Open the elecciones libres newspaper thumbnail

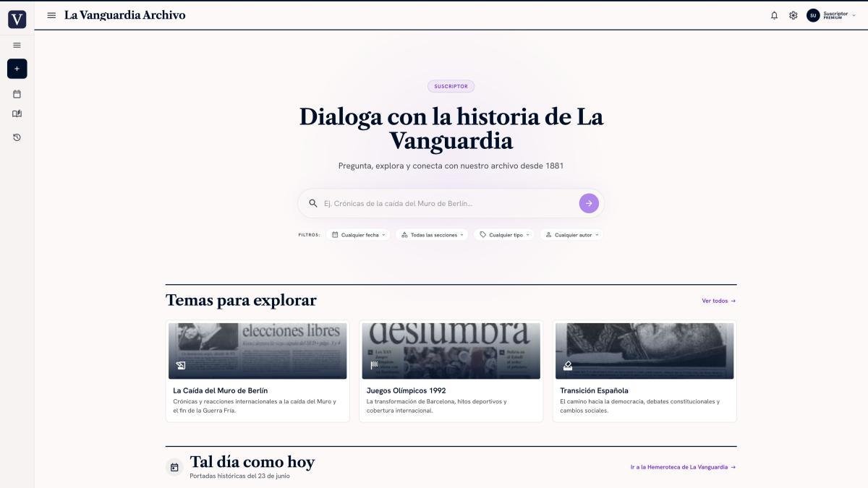coord(258,351)
